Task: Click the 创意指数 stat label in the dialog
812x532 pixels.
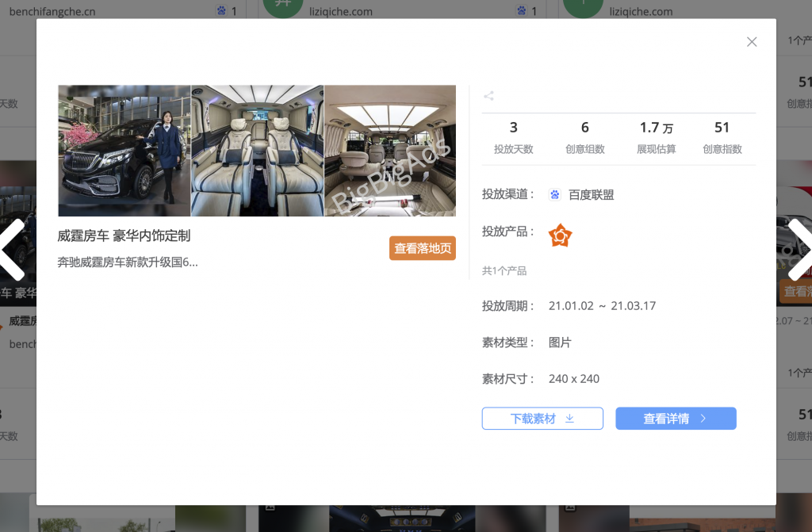Action: [722, 149]
